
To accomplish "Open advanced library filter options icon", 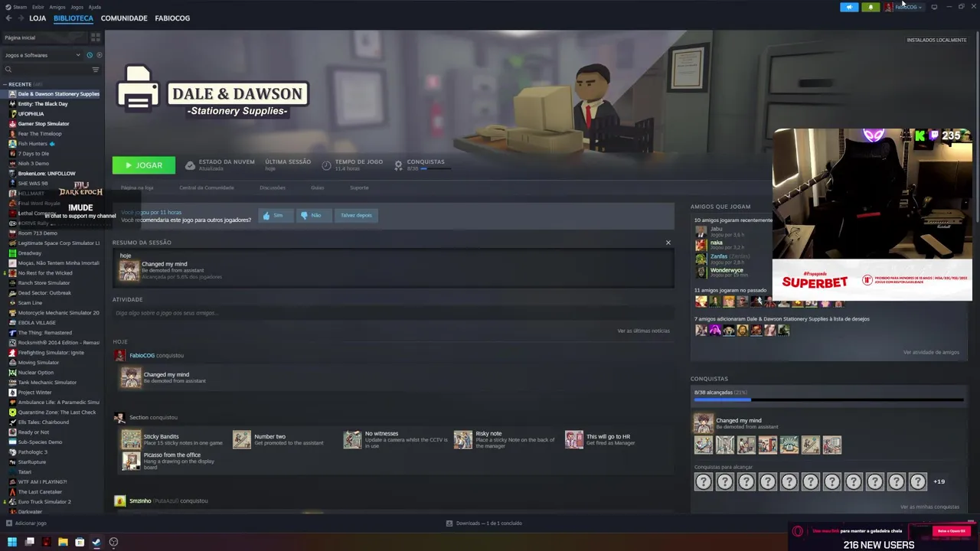I will coord(96,70).
